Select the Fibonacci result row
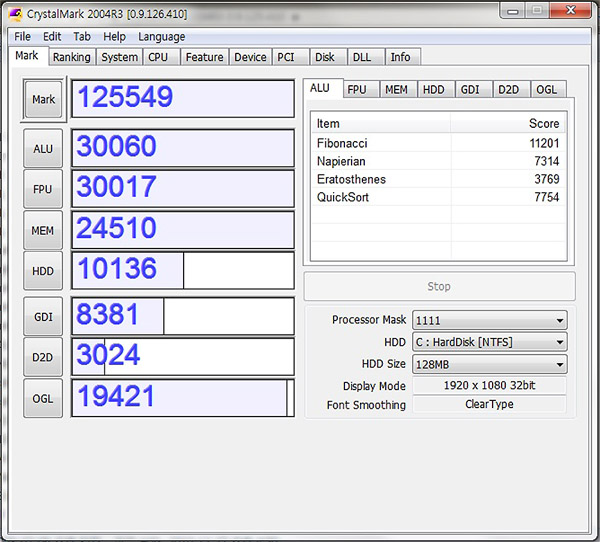600x542 pixels. 439,143
